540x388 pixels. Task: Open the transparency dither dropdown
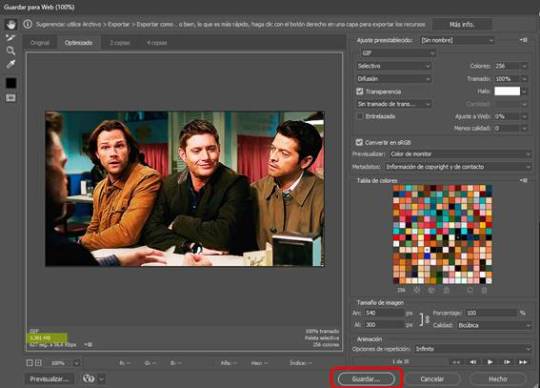point(393,104)
